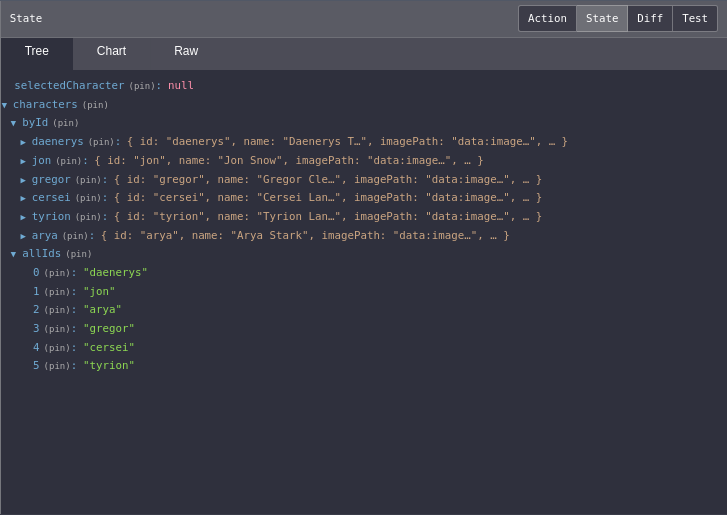Collapse the byId node arrow
This screenshot has width=727, height=515.
[13, 123]
